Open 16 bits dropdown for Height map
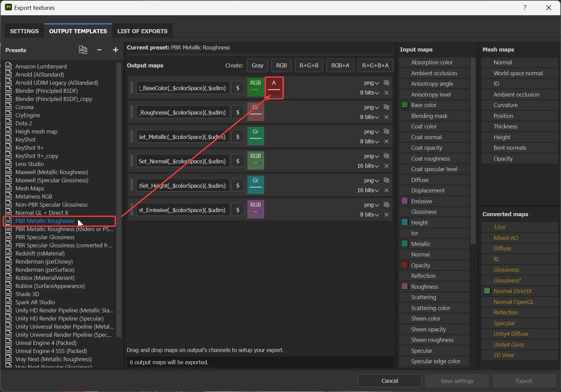 pyautogui.click(x=368, y=190)
